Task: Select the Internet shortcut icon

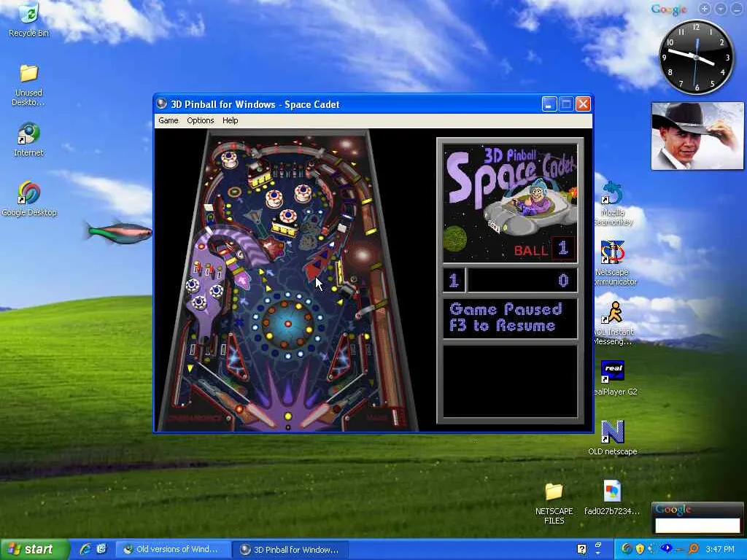Action: (28, 139)
